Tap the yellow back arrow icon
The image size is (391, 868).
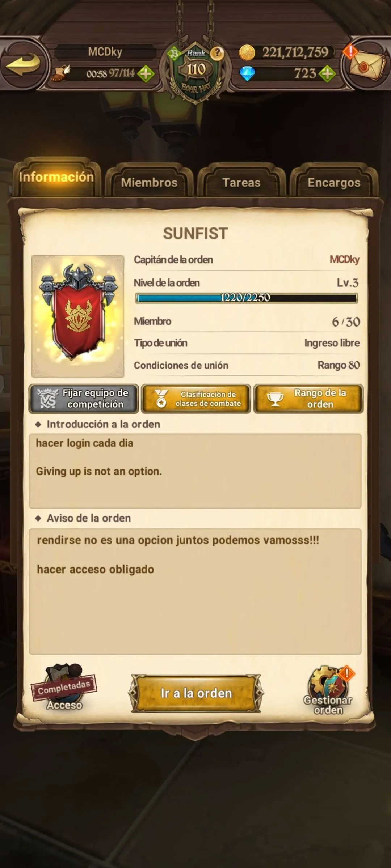coord(23,65)
